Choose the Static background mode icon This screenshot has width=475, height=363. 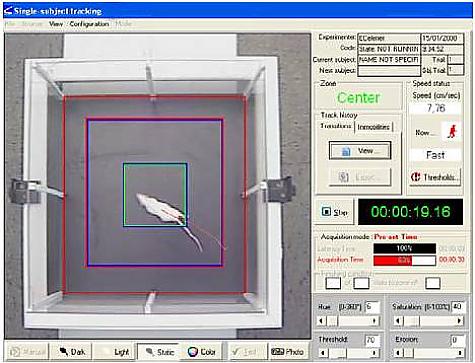159,352
